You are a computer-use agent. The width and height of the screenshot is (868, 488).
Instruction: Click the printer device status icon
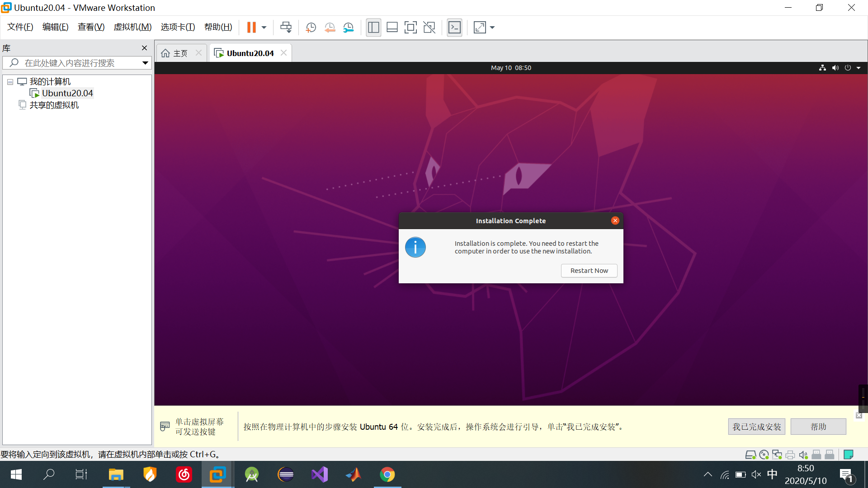[x=790, y=455]
